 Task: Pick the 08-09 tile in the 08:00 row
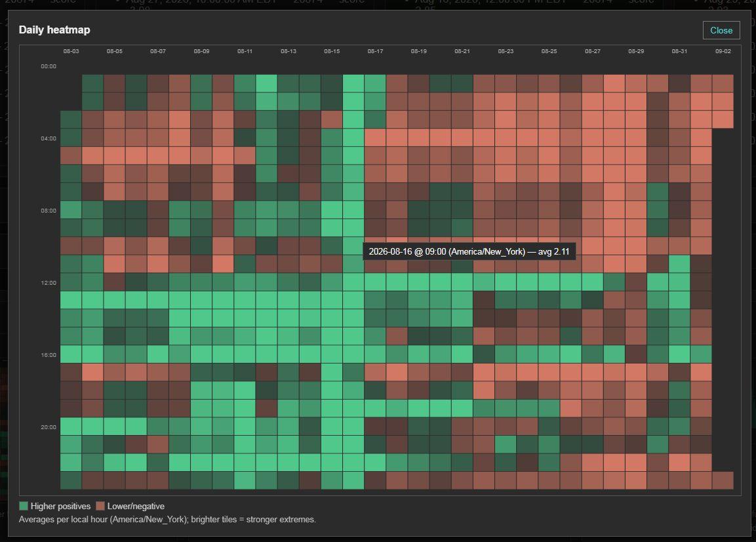tap(201, 209)
